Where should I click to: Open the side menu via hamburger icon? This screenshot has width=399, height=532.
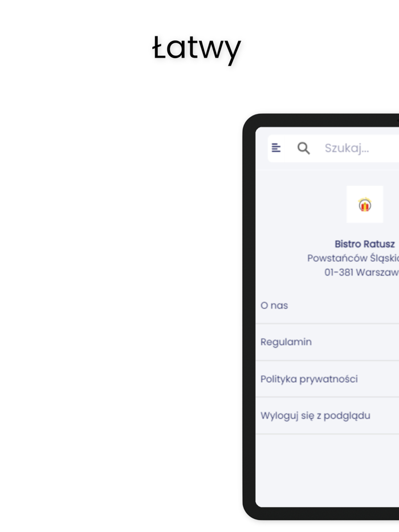tap(276, 148)
